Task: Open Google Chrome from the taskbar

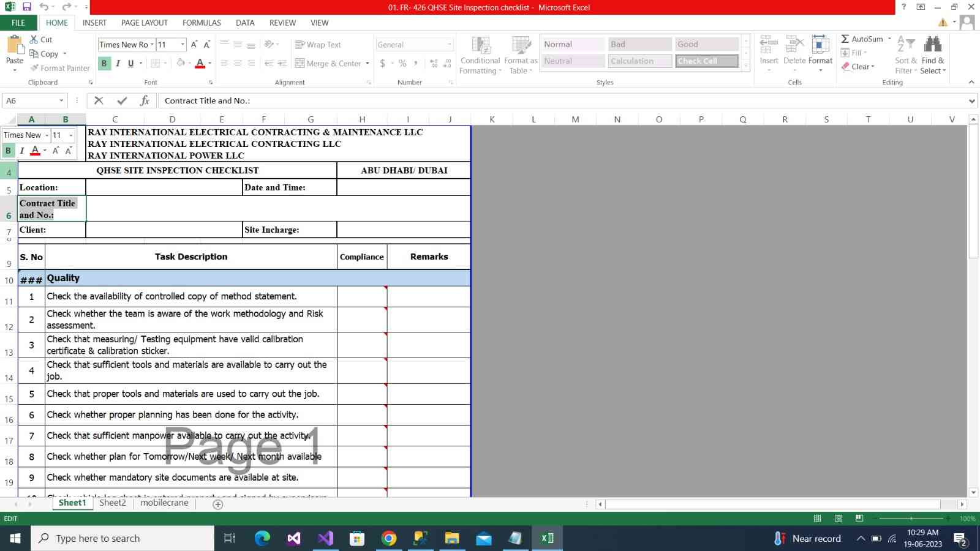Action: point(388,538)
